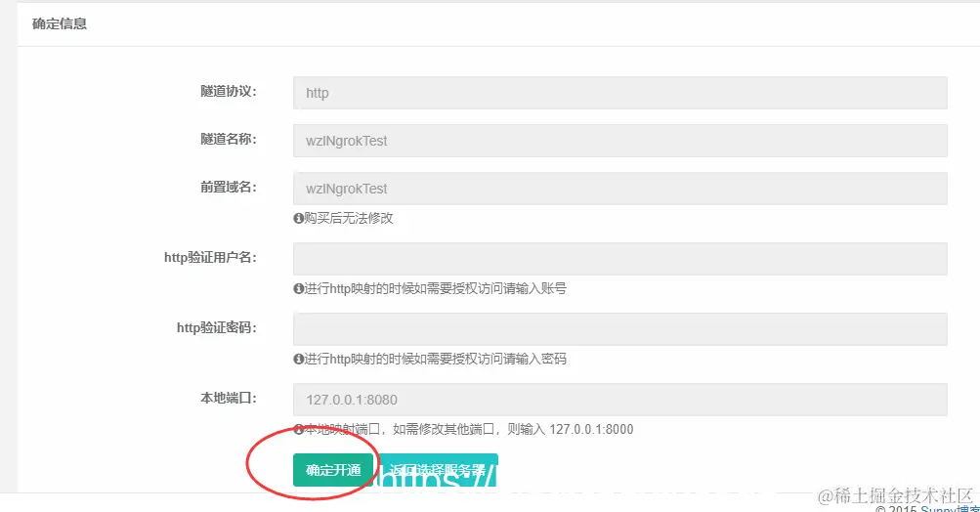Click the http验证用户名 label
980x512 pixels.
pyautogui.click(x=210, y=258)
